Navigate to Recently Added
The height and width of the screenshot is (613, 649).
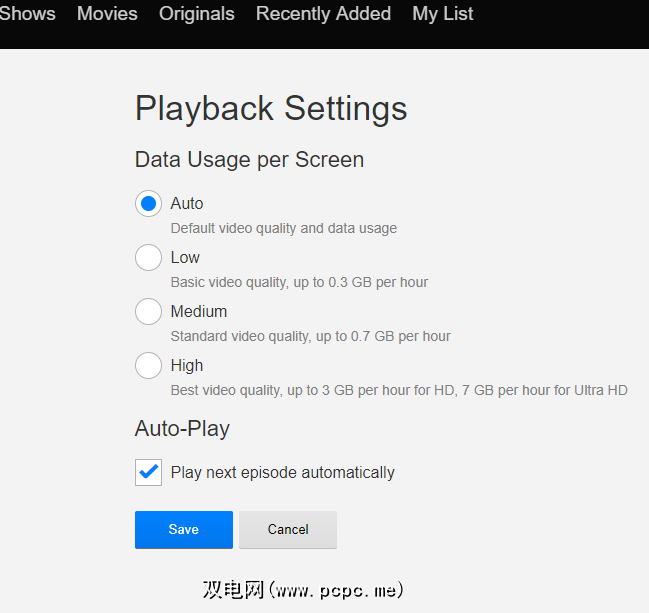(323, 14)
